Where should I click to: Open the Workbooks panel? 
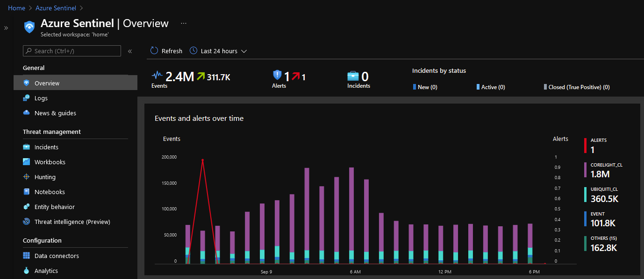point(50,162)
